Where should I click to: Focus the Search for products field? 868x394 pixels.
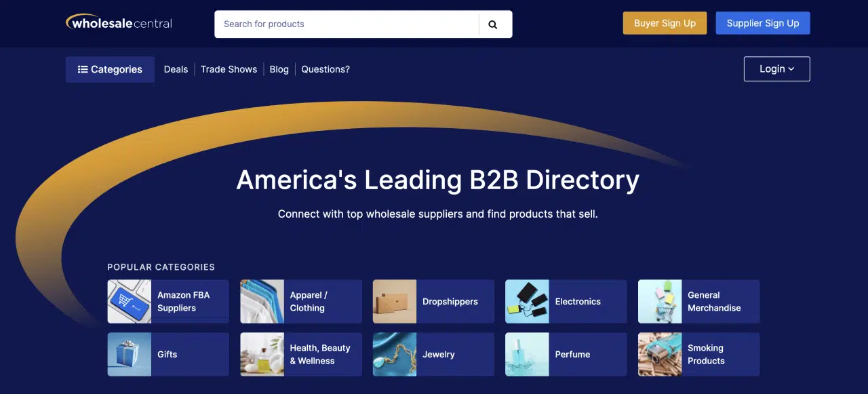click(346, 24)
